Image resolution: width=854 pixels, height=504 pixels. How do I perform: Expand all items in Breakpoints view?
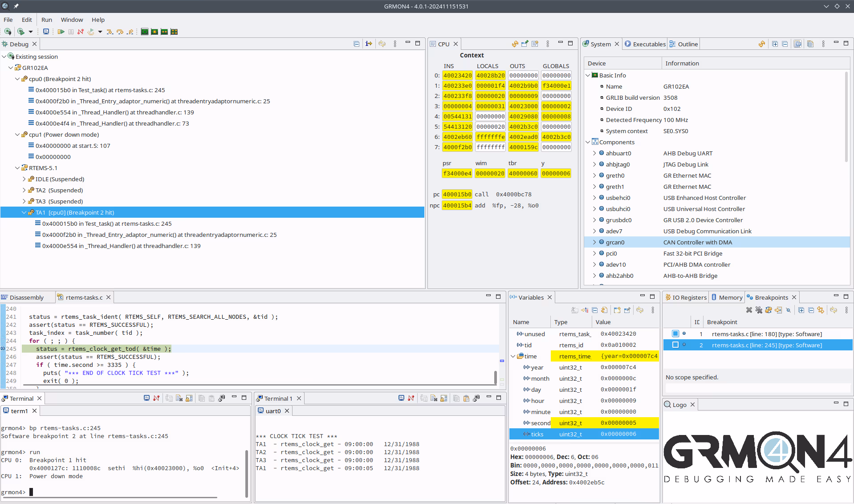click(x=801, y=310)
